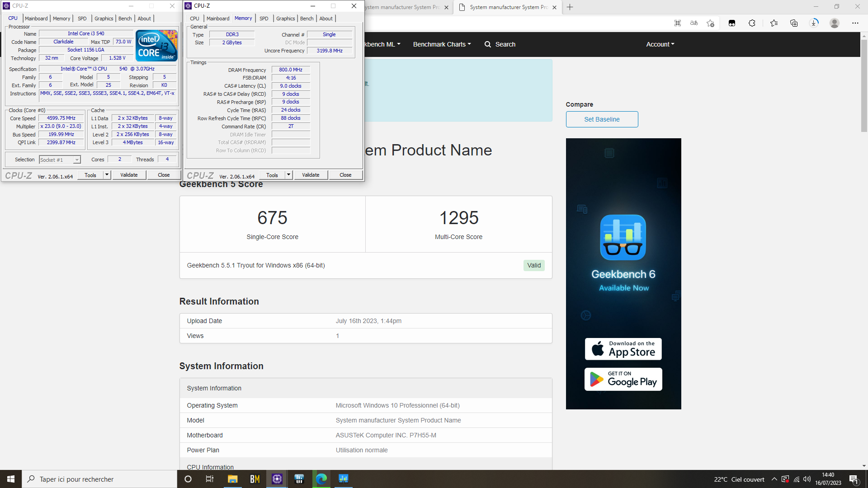This screenshot has width=868, height=488.
Task: Click Close button in CPU-Z Memory window
Action: tap(345, 175)
